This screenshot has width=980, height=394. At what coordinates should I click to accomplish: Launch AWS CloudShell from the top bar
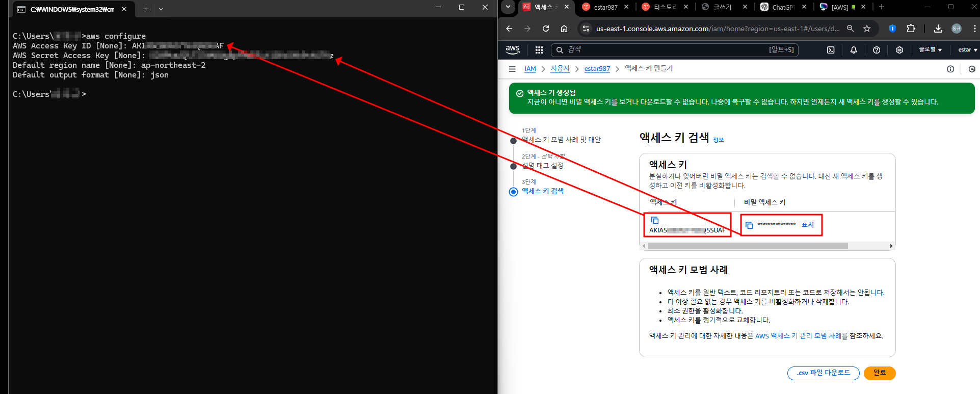(x=831, y=50)
